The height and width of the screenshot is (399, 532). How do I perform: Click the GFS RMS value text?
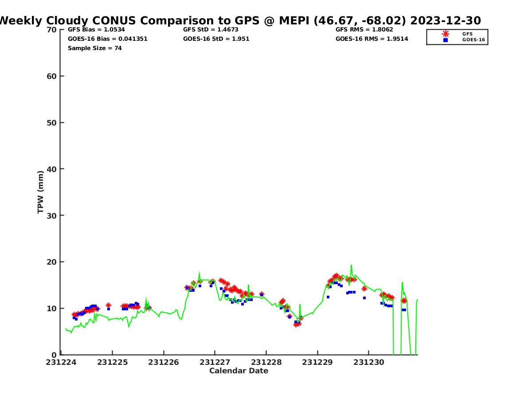(x=364, y=30)
